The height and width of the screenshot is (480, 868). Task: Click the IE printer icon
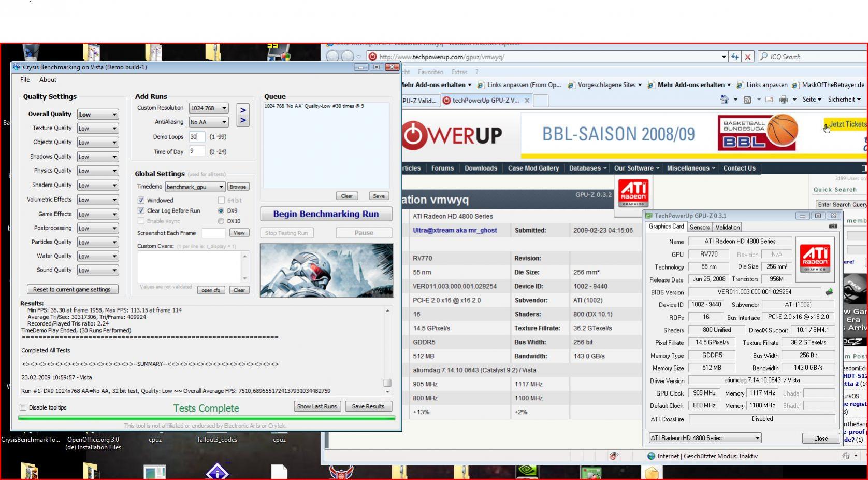point(783,100)
